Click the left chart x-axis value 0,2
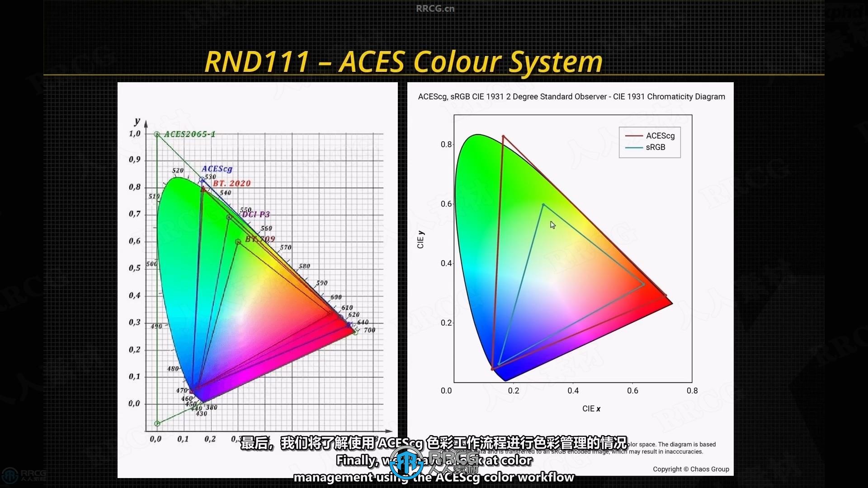This screenshot has height=488, width=868. tap(210, 439)
